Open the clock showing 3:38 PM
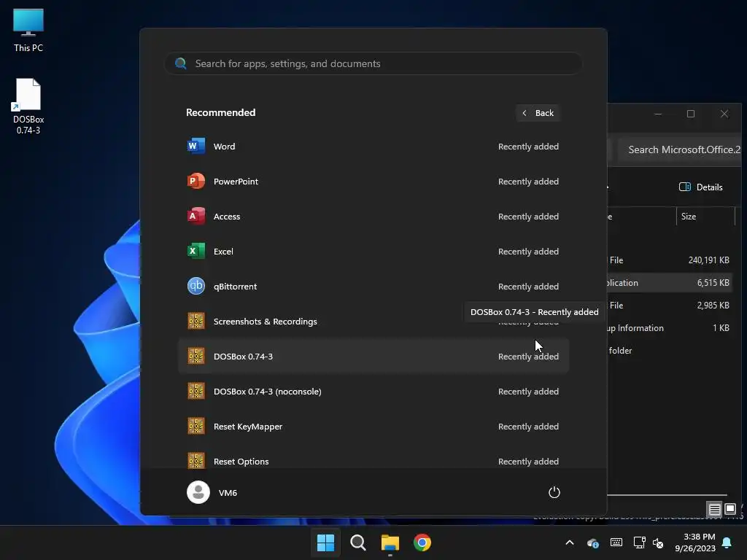The width and height of the screenshot is (747, 560). tap(695, 542)
